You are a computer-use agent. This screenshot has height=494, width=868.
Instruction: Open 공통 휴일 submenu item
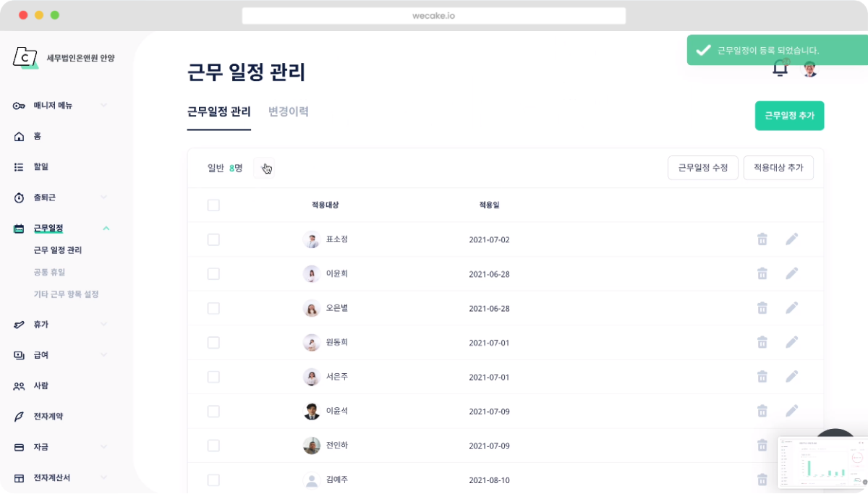(49, 272)
